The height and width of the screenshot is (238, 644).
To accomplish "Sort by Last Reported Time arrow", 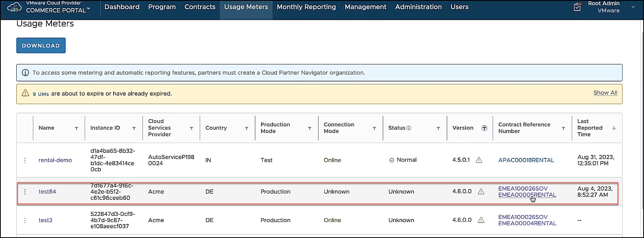I will [x=614, y=128].
